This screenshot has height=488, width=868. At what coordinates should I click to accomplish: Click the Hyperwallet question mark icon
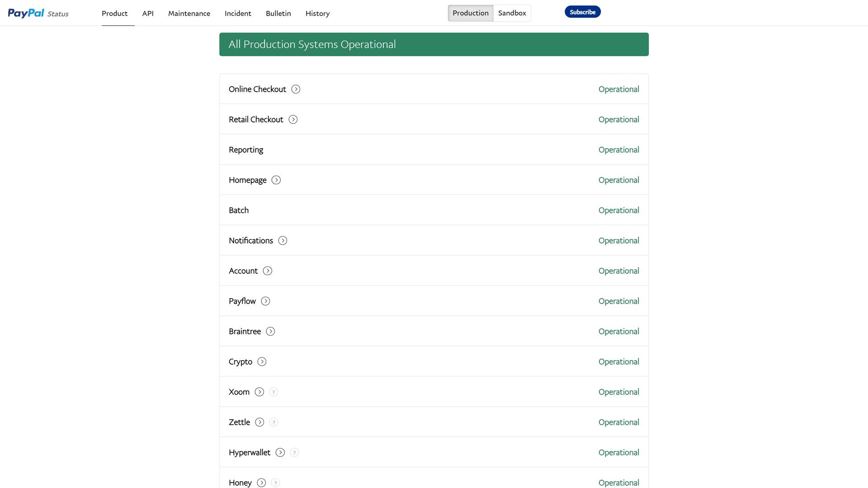tap(294, 452)
